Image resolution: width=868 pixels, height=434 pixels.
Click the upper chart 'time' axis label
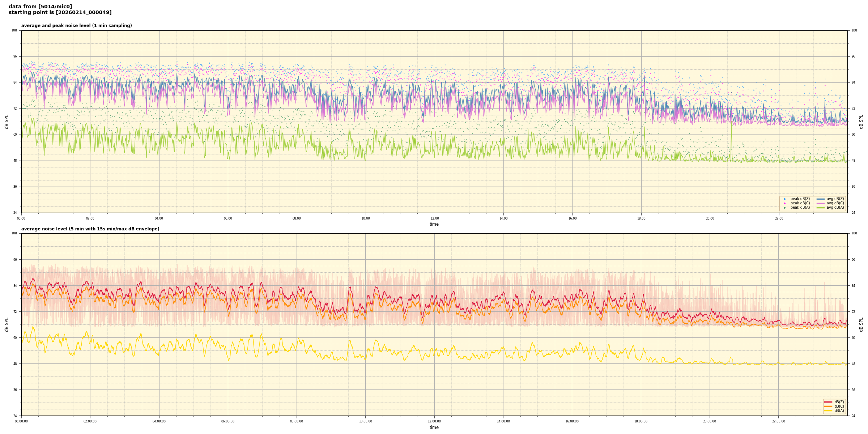pyautogui.click(x=434, y=224)
